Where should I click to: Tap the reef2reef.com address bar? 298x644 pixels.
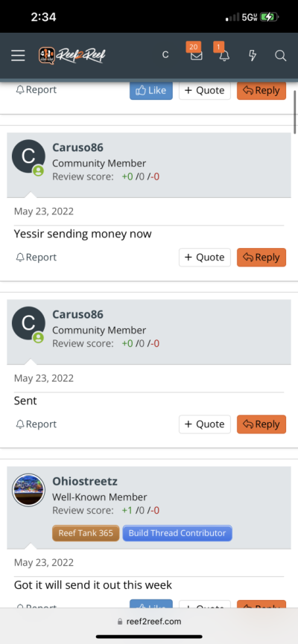(x=149, y=622)
